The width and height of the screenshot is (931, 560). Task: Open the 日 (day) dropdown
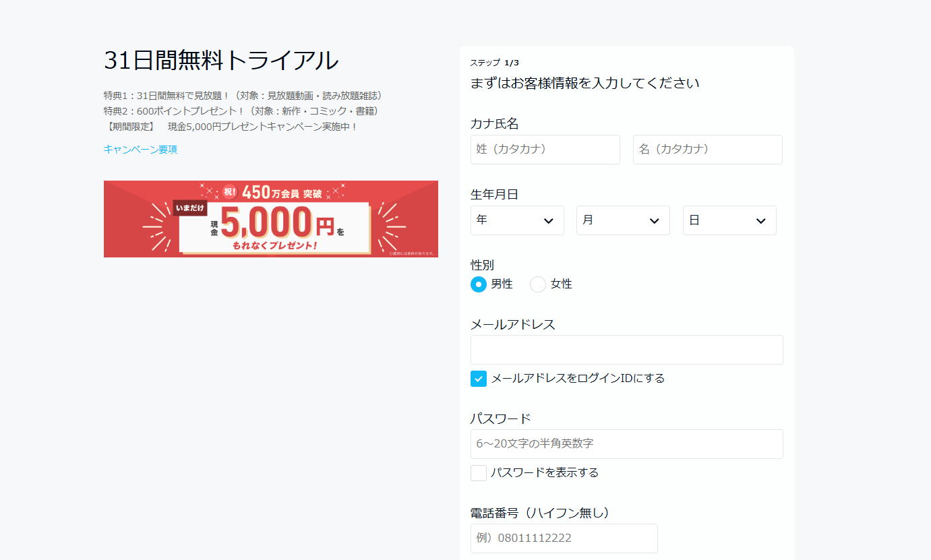point(729,220)
